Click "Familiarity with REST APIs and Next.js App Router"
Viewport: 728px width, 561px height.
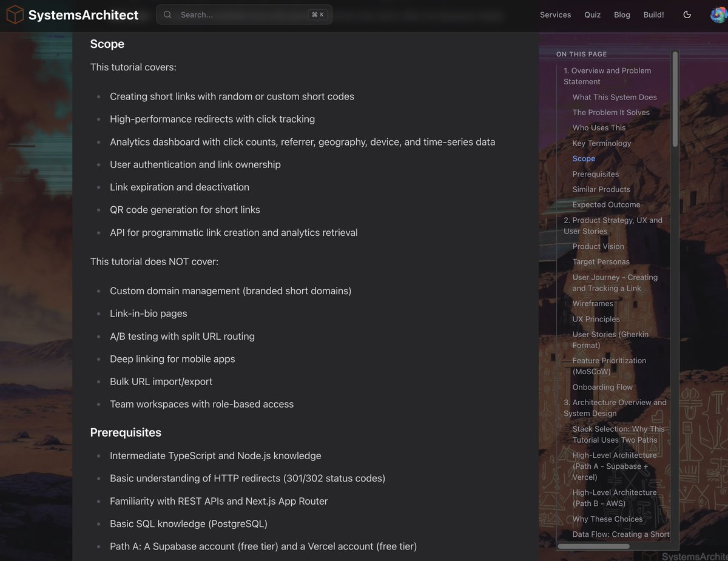219,501
